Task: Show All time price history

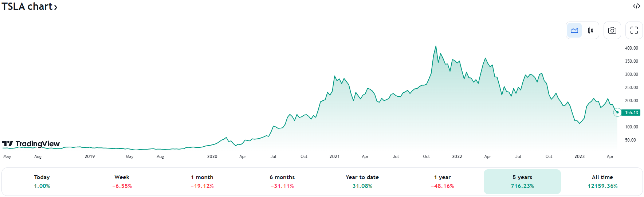Action: [602, 181]
